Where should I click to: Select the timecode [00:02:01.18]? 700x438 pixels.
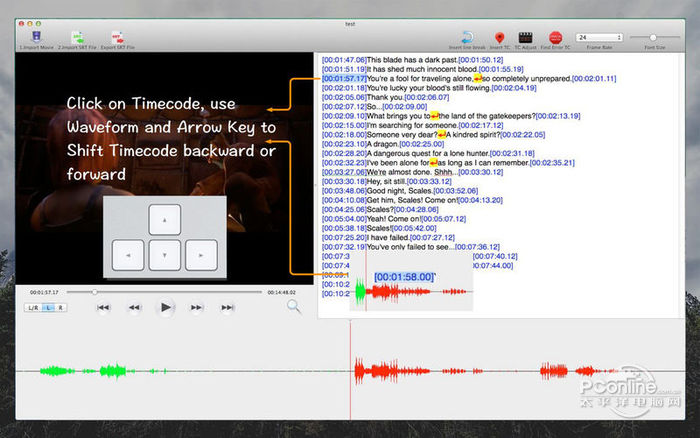[344, 88]
